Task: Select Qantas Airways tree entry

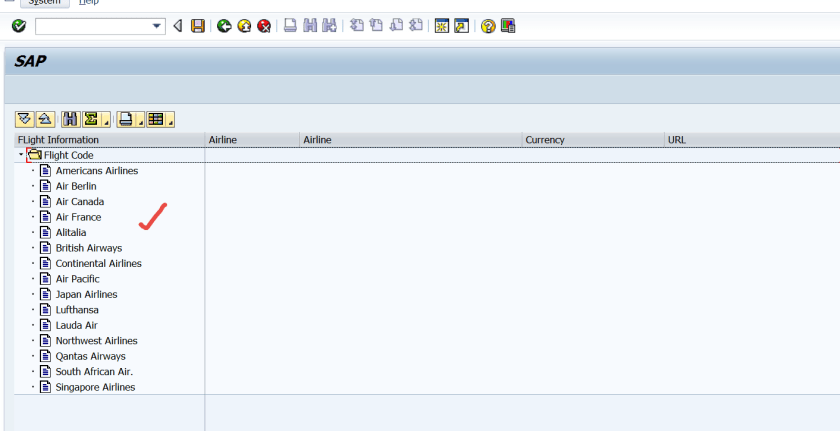Action: (91, 357)
